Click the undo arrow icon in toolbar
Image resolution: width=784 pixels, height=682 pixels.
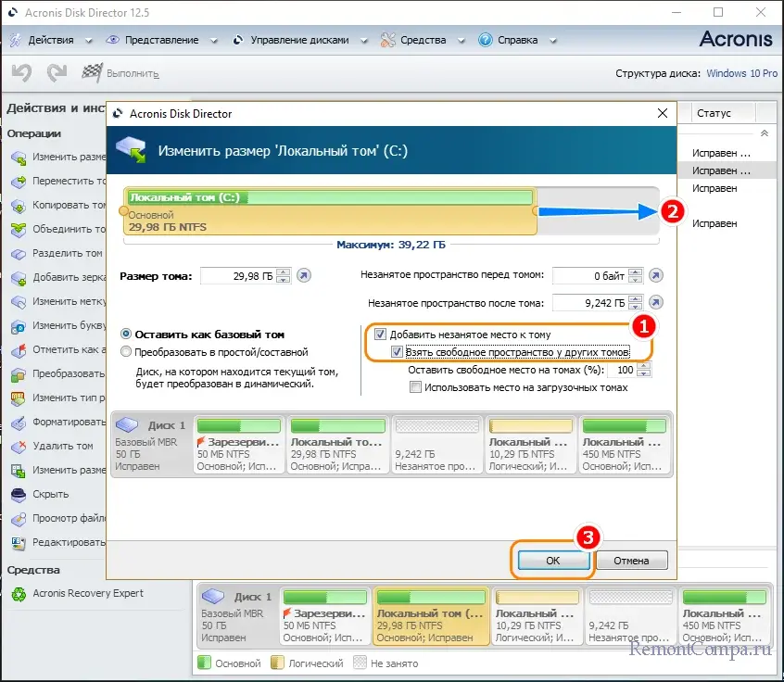point(22,73)
